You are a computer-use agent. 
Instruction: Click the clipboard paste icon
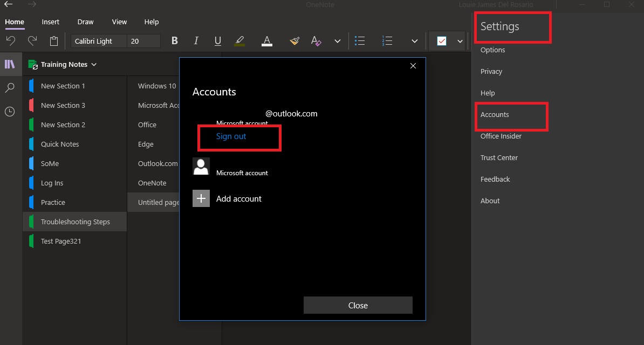[x=54, y=40]
